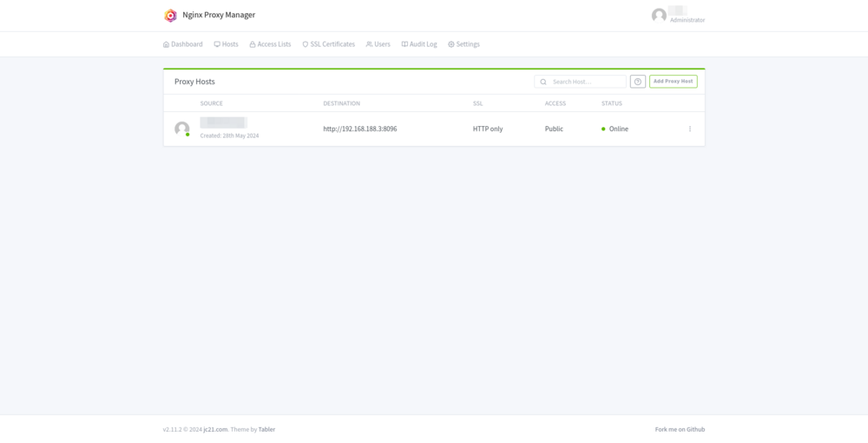868x443 pixels.
Task: Click the SSL column header
Action: click(x=477, y=103)
